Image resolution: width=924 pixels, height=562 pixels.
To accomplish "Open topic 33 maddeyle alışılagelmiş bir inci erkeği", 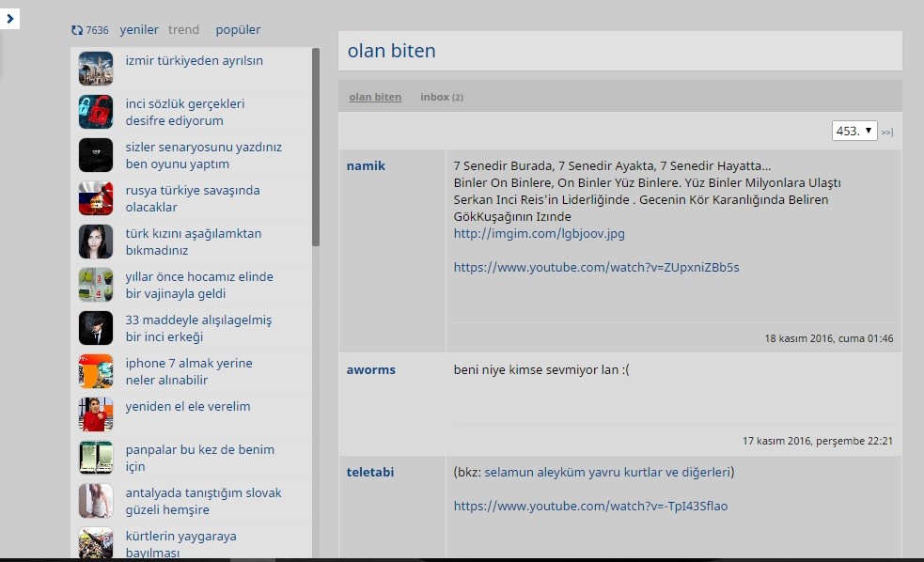I will (198, 328).
